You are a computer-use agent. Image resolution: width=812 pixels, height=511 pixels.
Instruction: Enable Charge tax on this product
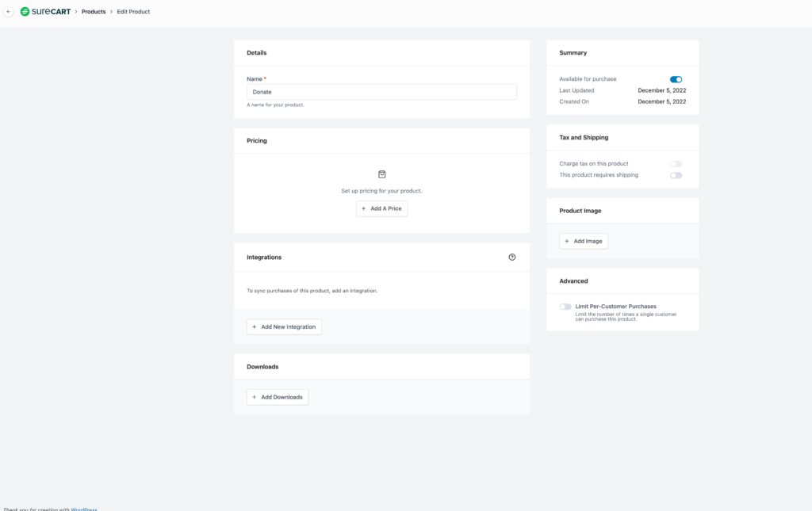(x=676, y=163)
